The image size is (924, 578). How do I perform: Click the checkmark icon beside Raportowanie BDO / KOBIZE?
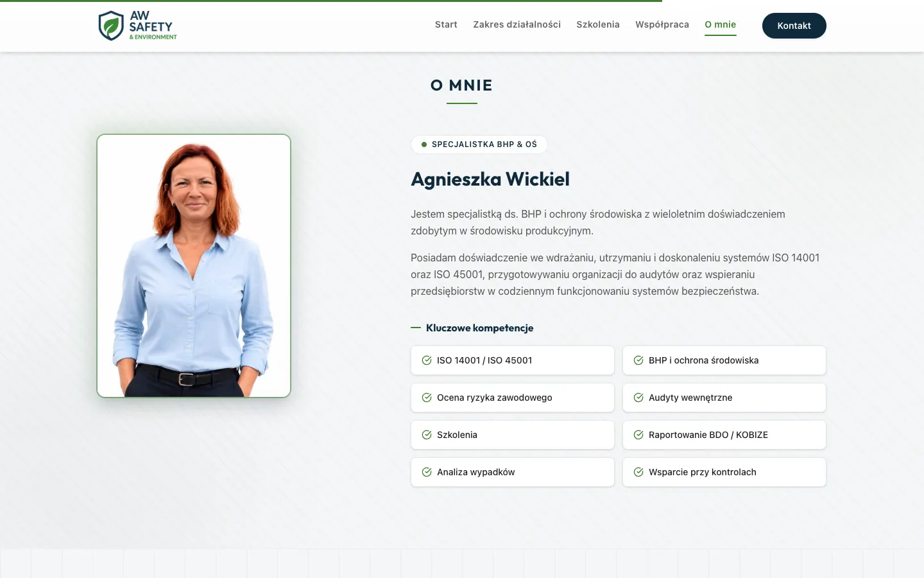pos(638,435)
